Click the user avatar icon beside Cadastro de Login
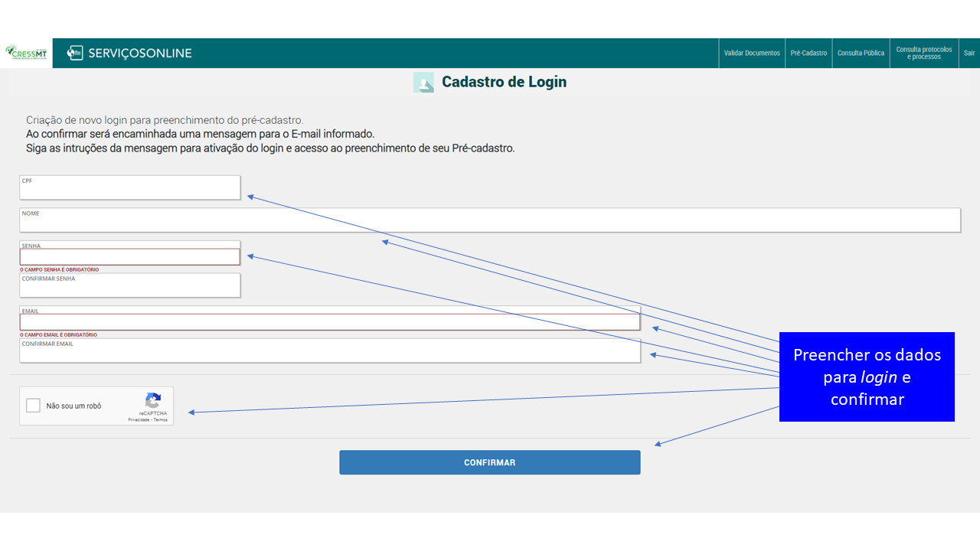The height and width of the screenshot is (551, 980). click(423, 83)
